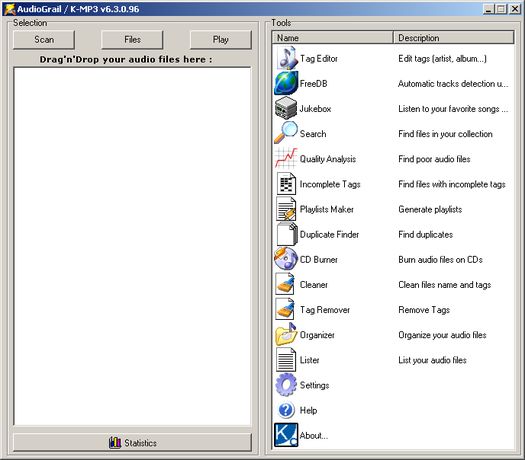The height and width of the screenshot is (460, 525).
Task: Open the Quality Analysis chart icon
Action: click(x=286, y=158)
